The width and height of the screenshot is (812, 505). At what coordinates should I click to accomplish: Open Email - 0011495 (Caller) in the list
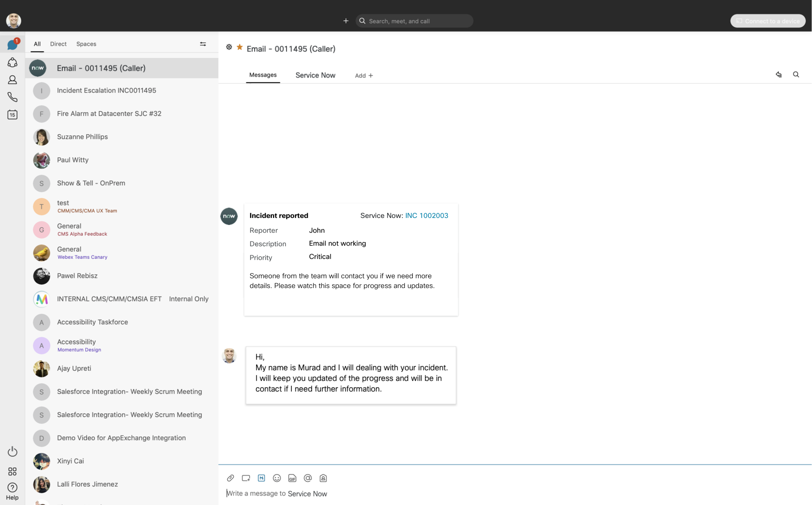click(122, 68)
